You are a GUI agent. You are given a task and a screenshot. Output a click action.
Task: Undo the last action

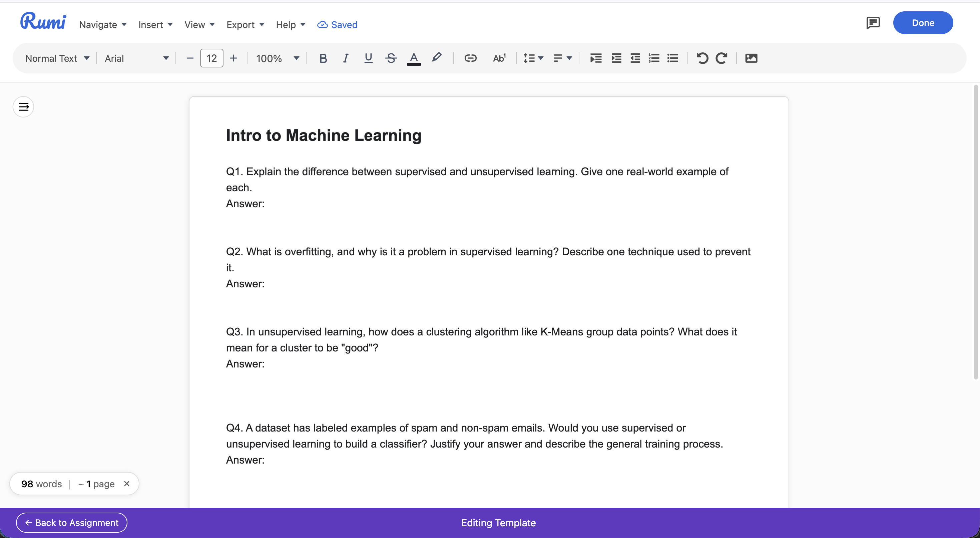702,58
